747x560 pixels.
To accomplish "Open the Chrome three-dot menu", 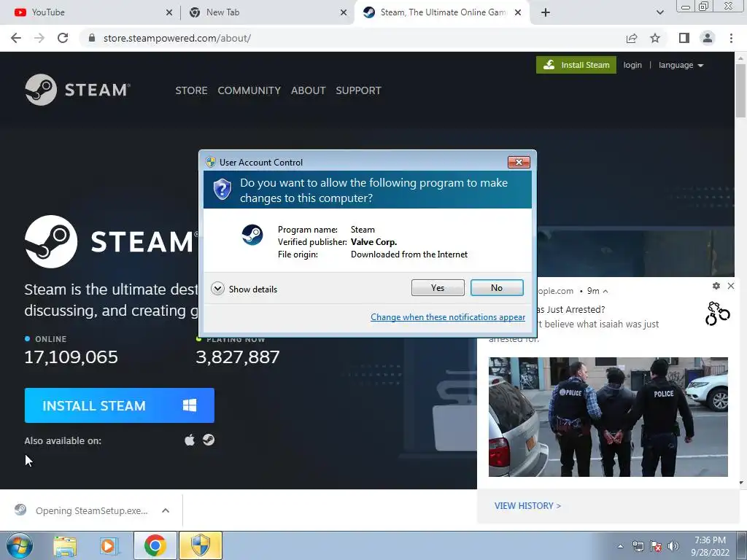I will click(x=731, y=38).
